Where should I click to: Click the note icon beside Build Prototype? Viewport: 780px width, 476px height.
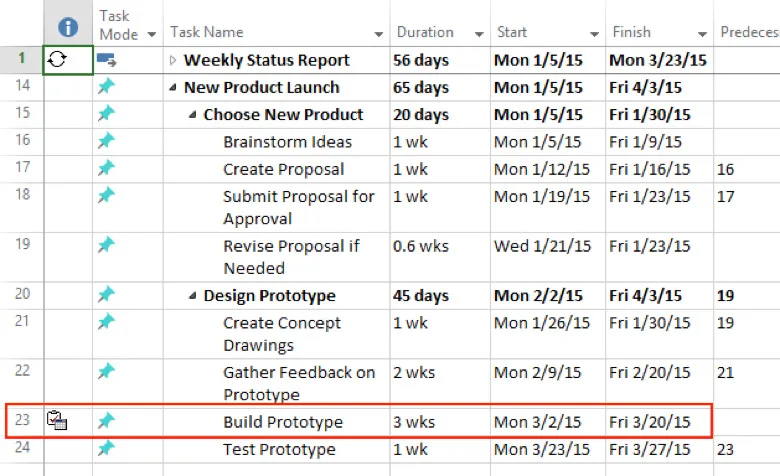57,422
